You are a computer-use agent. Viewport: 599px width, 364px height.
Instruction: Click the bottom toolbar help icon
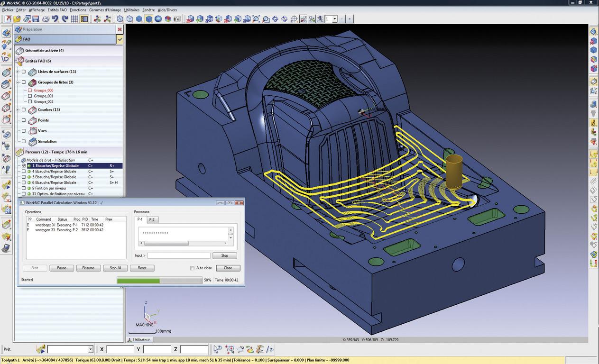tap(270, 349)
